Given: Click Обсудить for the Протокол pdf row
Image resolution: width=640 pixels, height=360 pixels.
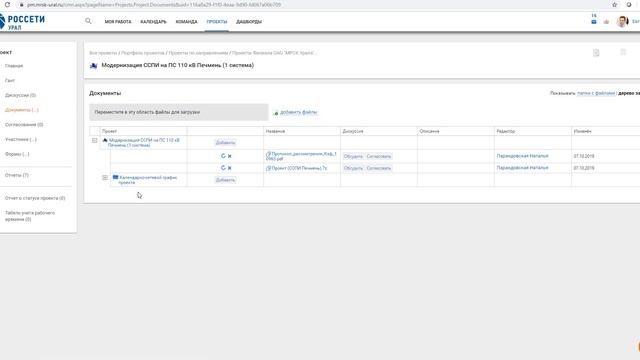Looking at the screenshot, I should click(353, 156).
